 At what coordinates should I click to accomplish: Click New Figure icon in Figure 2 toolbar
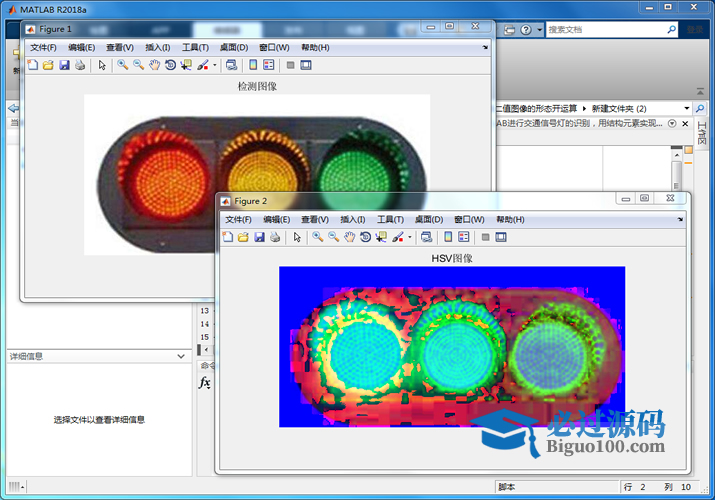[228, 237]
